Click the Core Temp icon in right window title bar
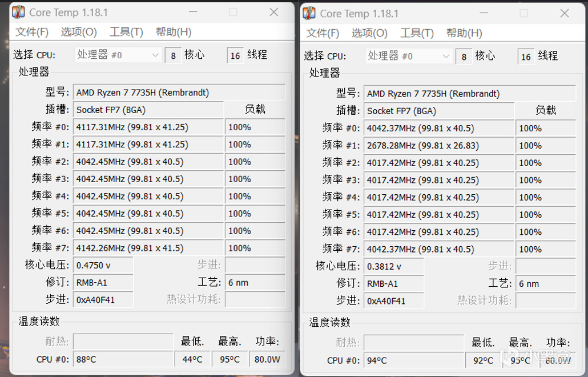The width and height of the screenshot is (588, 377). click(309, 13)
